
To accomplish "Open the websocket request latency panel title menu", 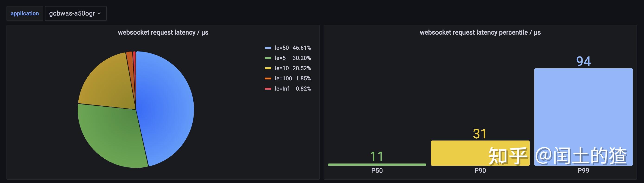I will coord(163,33).
